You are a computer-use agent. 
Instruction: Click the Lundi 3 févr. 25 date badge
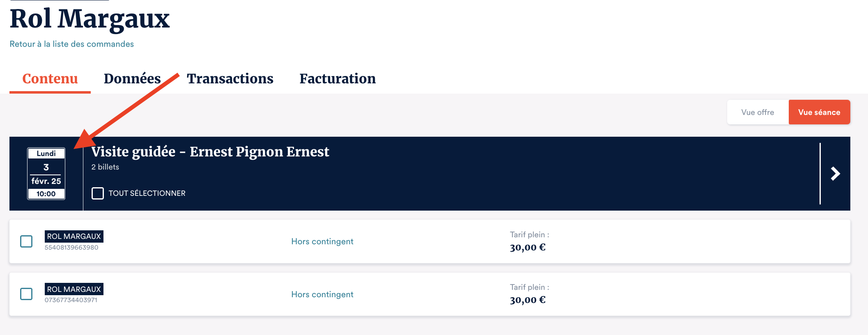(46, 174)
